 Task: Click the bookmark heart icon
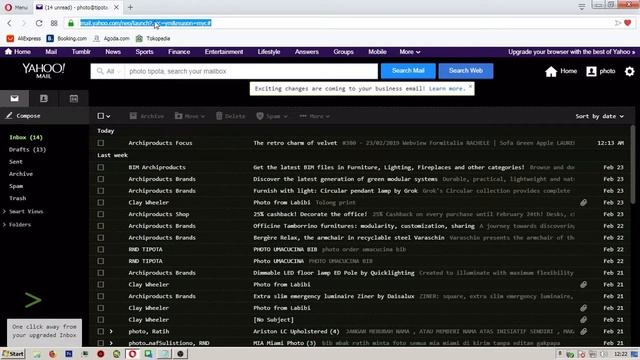click(628, 23)
